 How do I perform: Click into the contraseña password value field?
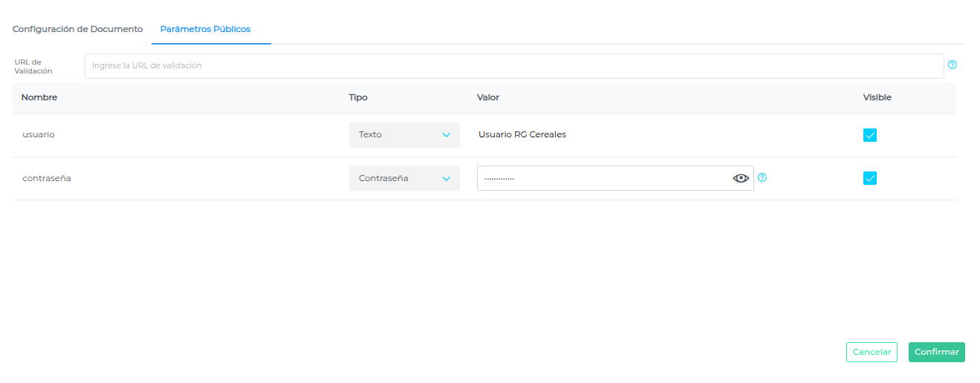point(602,178)
